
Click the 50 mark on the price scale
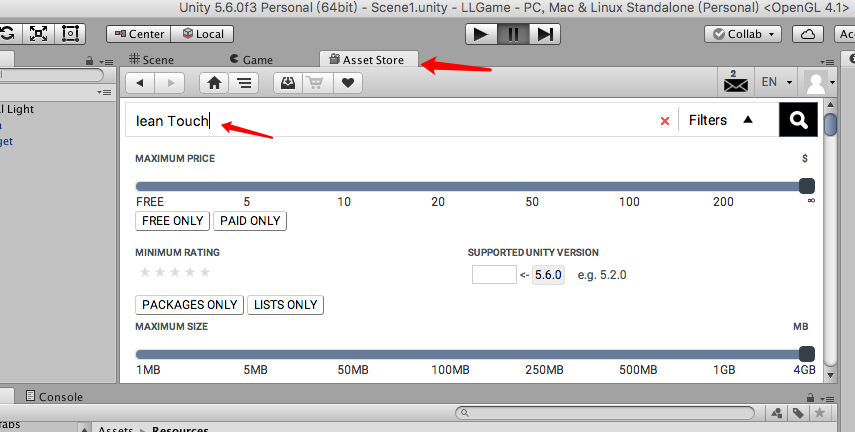click(532, 202)
